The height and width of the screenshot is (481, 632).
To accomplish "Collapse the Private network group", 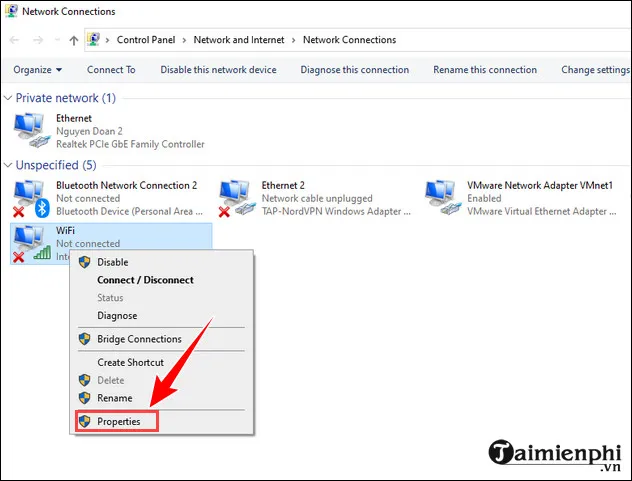I will (9, 98).
